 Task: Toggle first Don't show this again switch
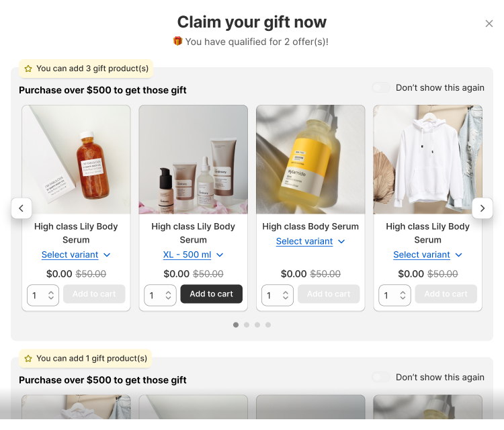tap(381, 87)
